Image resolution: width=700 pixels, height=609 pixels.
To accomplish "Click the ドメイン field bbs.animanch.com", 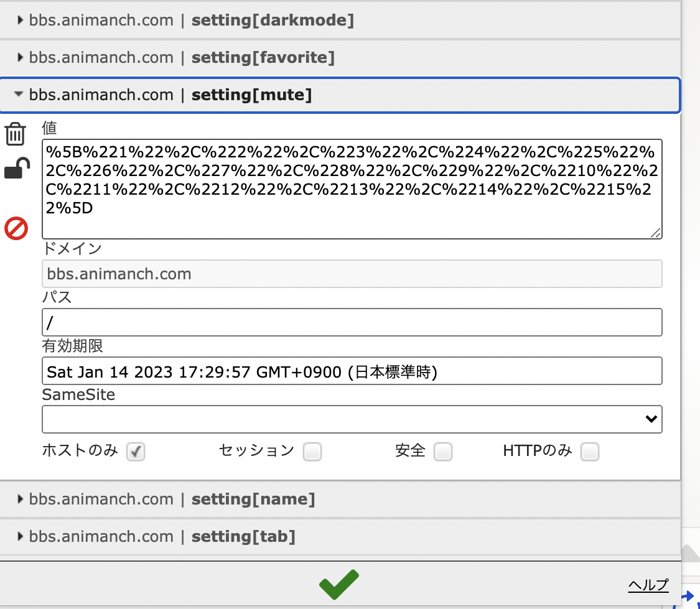I will [x=352, y=274].
